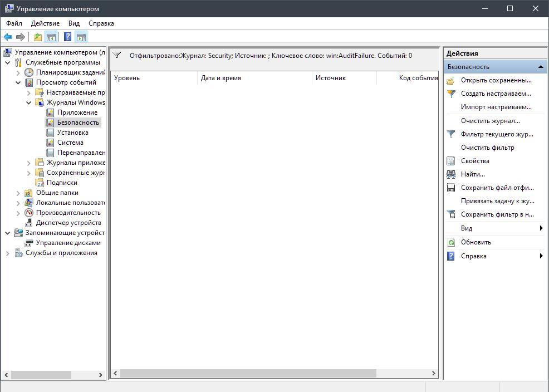Click the floppy disk save filtered file icon

pos(451,188)
